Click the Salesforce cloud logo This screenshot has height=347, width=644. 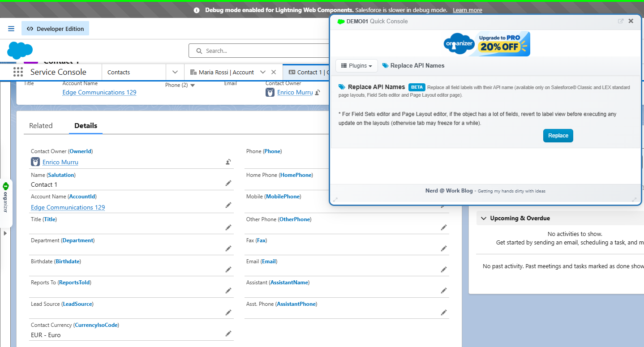(20, 50)
